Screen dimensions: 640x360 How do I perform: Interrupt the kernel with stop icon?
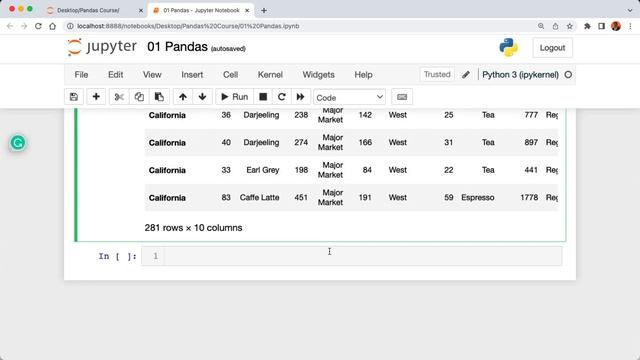point(263,97)
